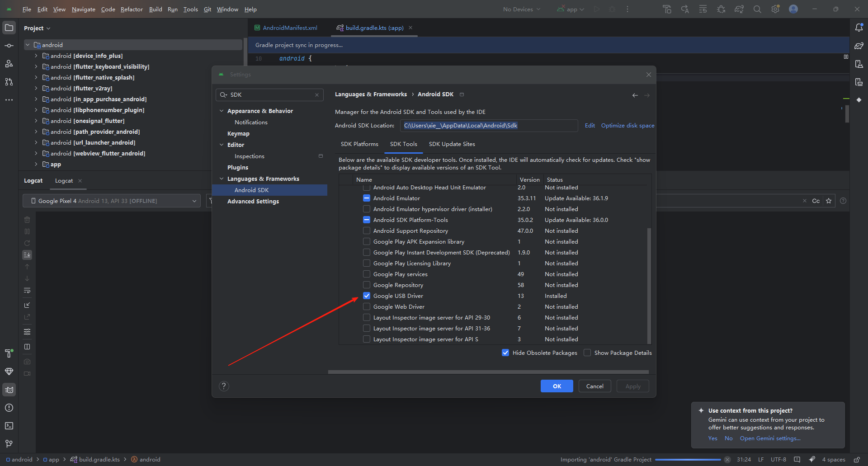The width and height of the screenshot is (868, 466).
Task: Clear Logcat using the trash icon
Action: (27, 220)
